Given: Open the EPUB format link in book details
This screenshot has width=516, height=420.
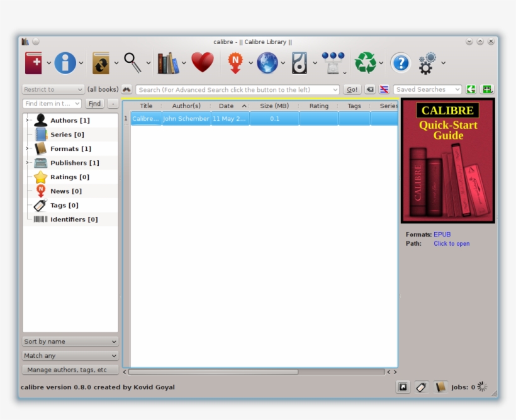Looking at the screenshot, I should click(x=441, y=234).
